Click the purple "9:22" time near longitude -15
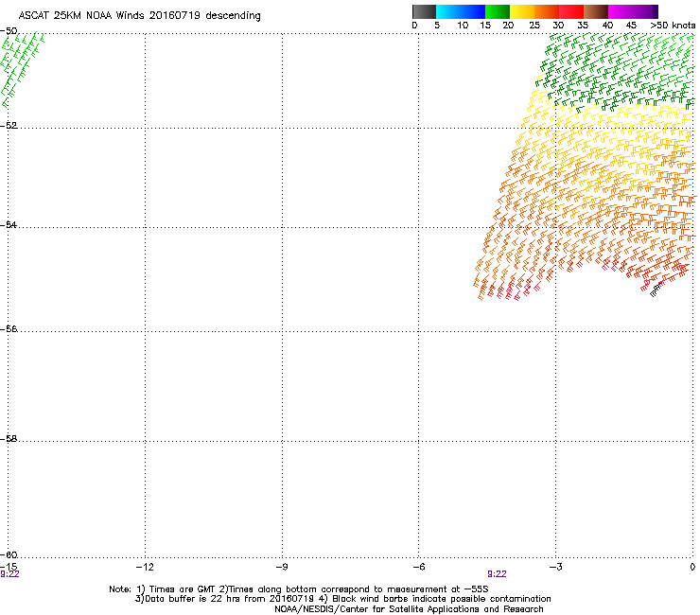Screen dimensions: 700x615 [x=9, y=574]
